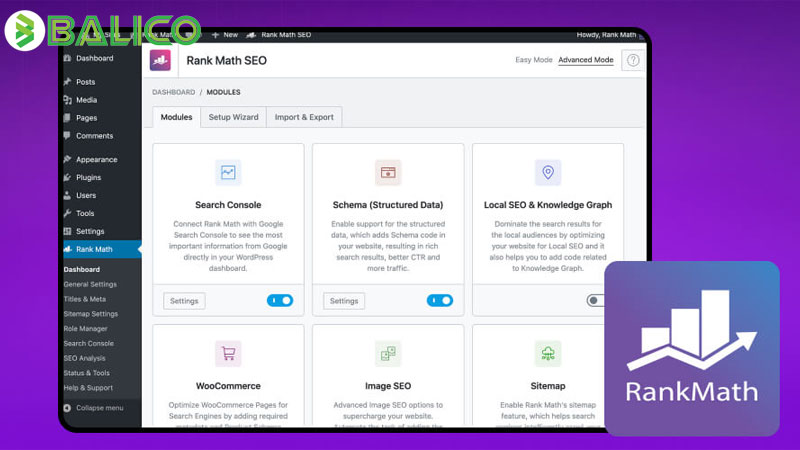Click Howdy, Rank Math account menu

click(x=606, y=35)
